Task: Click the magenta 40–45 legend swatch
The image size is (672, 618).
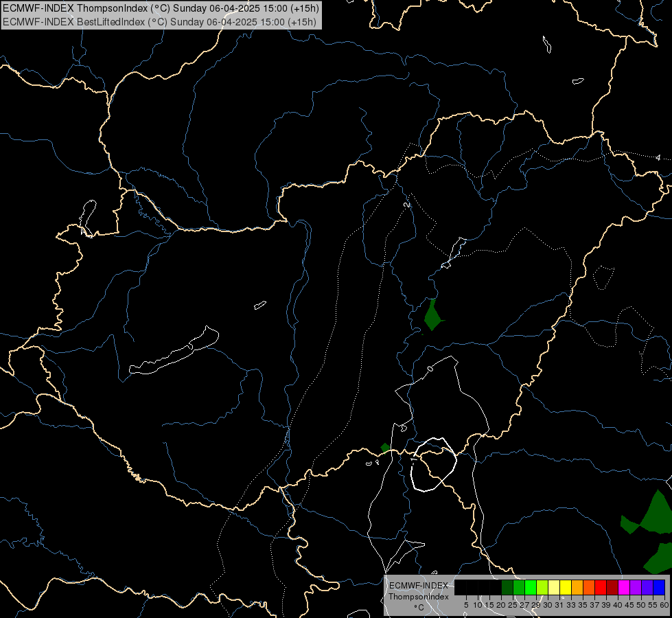Action: pyautogui.click(x=624, y=587)
